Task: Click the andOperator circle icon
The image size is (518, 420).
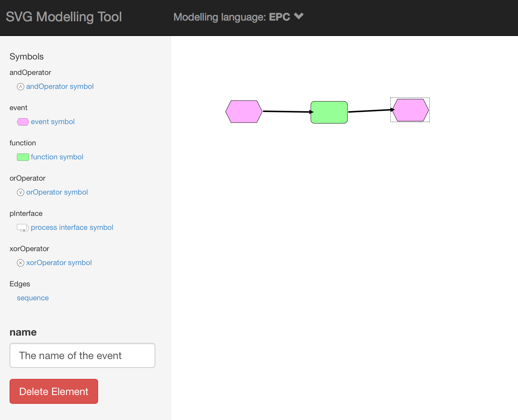Action: point(21,87)
